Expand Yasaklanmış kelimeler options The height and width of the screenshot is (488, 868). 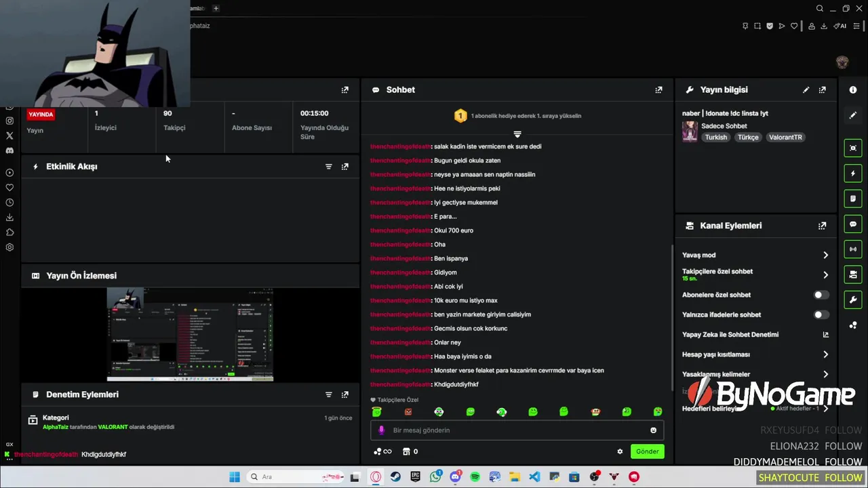[825, 374]
